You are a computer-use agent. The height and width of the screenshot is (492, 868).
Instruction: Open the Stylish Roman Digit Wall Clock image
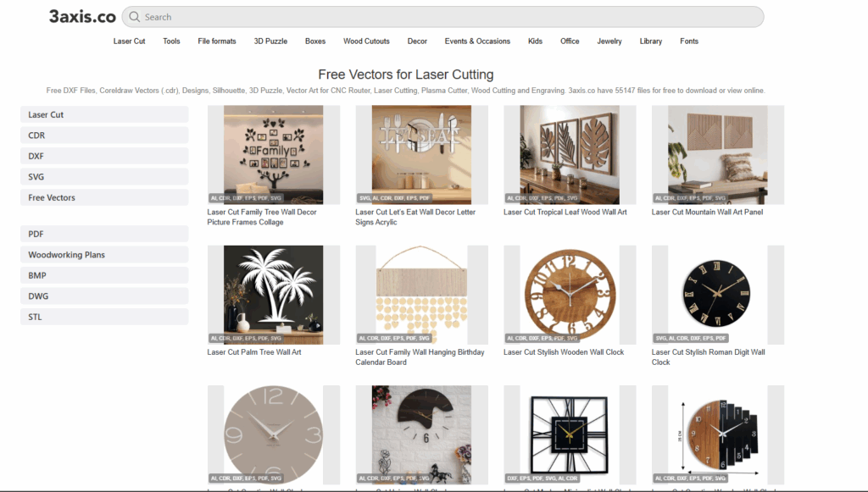718,295
